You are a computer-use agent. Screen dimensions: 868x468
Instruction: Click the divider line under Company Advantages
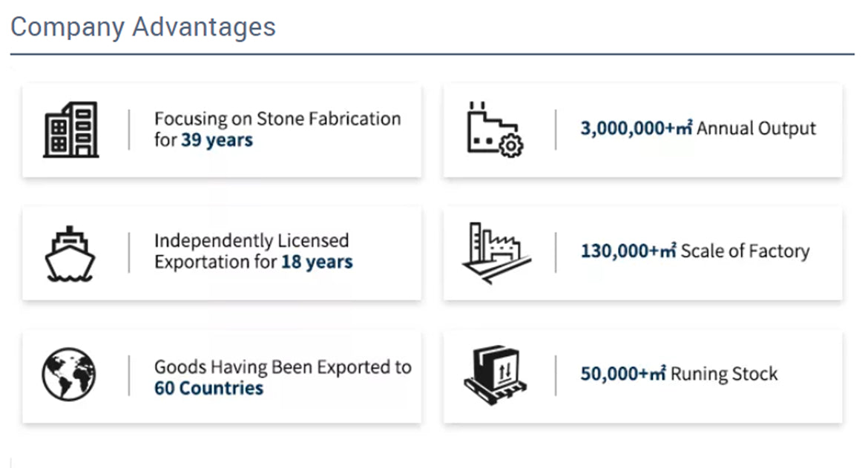point(432,54)
